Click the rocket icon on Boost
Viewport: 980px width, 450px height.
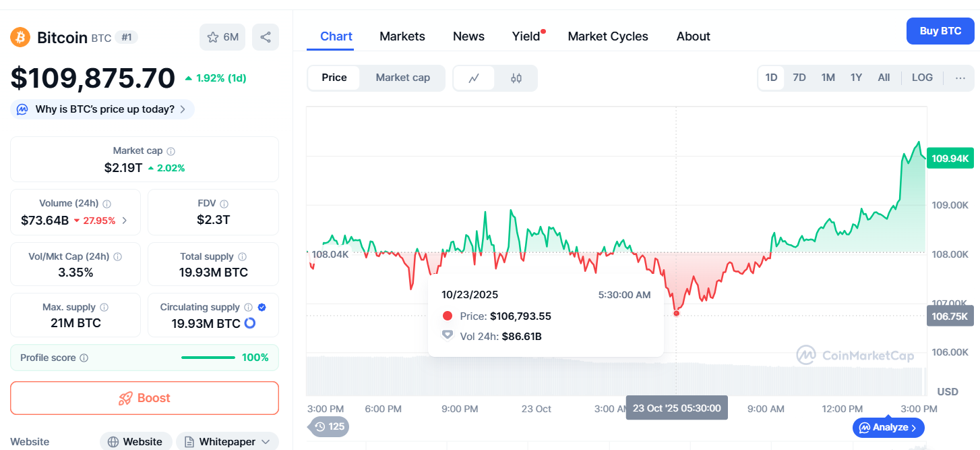coord(125,398)
